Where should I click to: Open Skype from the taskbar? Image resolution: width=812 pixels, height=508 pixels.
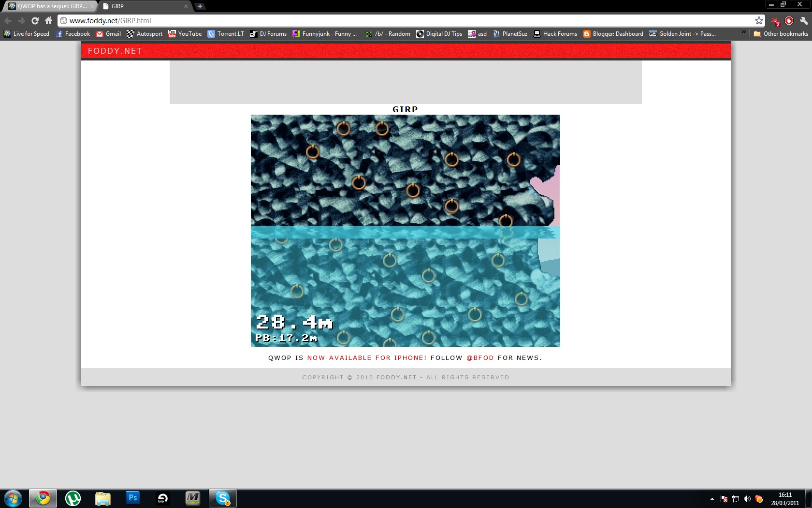(x=223, y=498)
